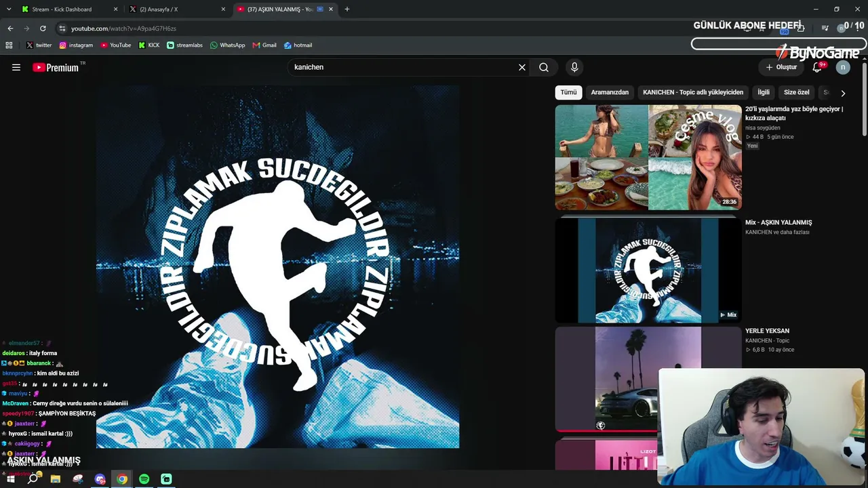The height and width of the screenshot is (488, 868).
Task: Open the twitter bookmark
Action: 39,45
